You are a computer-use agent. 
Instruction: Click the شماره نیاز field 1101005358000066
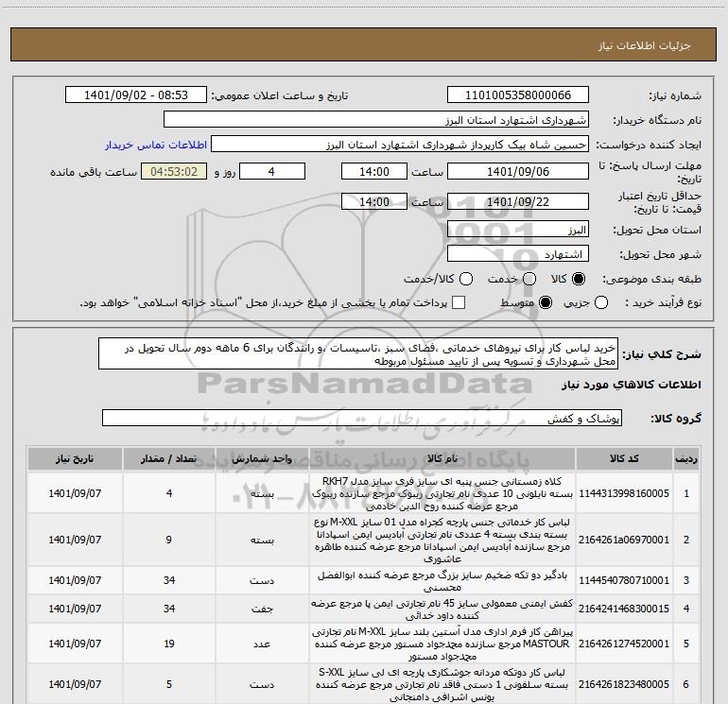click(518, 95)
